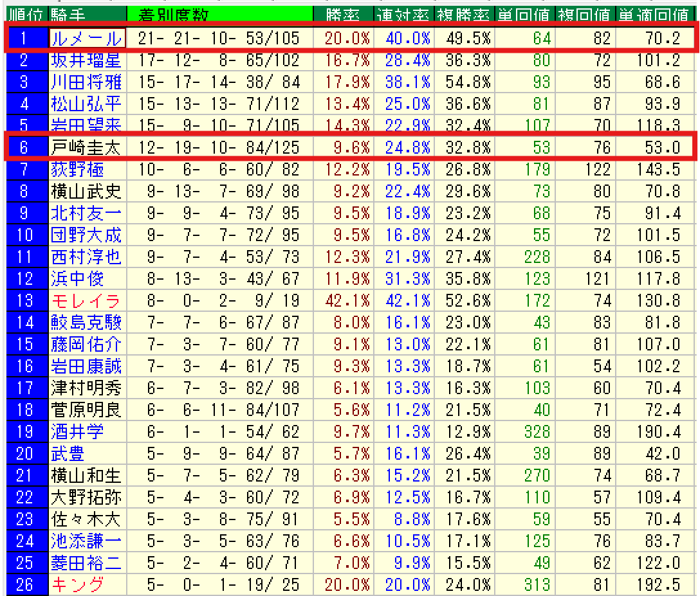This screenshot has width=700, height=596.
Task: Click on jockey 戸崎圭太's name
Action: pyautogui.click(x=86, y=148)
